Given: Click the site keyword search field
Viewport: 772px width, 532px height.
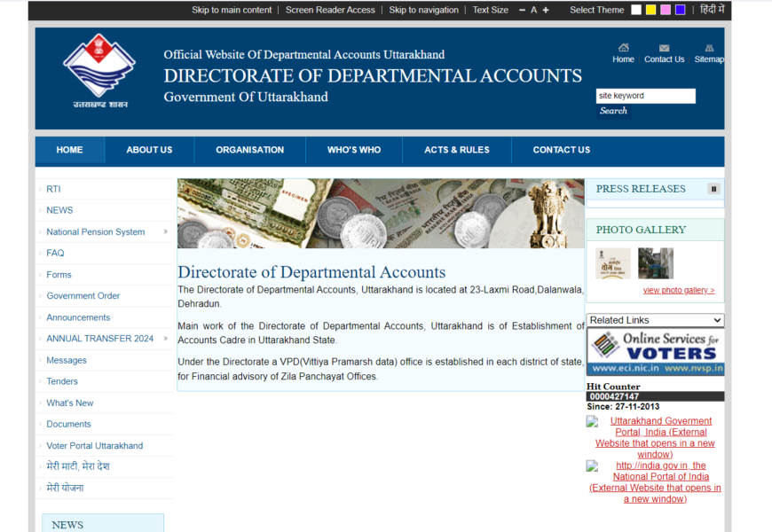Looking at the screenshot, I should click(645, 96).
